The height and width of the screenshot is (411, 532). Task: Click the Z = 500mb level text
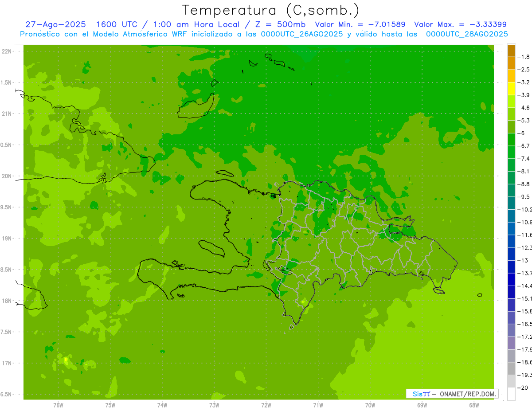(x=280, y=24)
